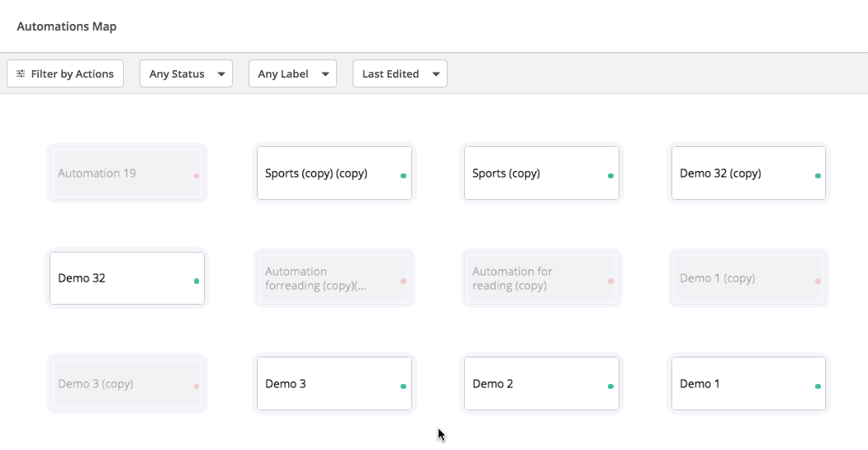Open the Demo 2 automation card
This screenshot has height=450, width=868.
click(542, 384)
